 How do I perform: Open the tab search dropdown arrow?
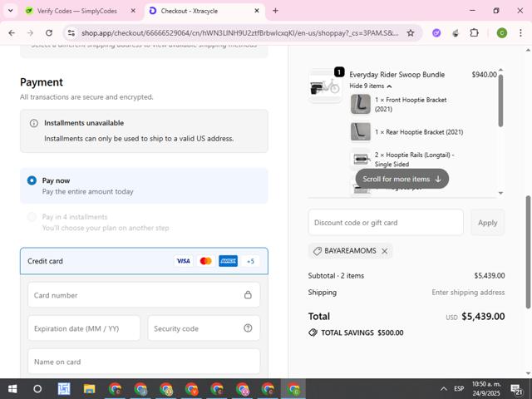point(11,11)
